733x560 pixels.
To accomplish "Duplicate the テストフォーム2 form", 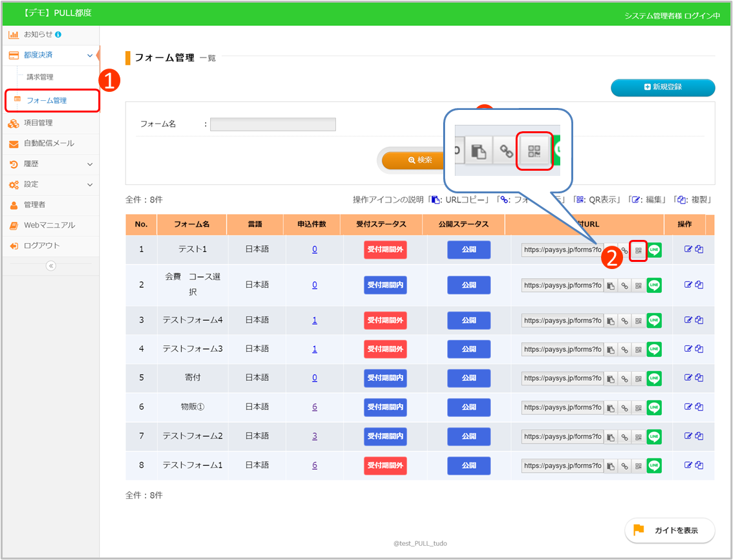I will click(699, 436).
